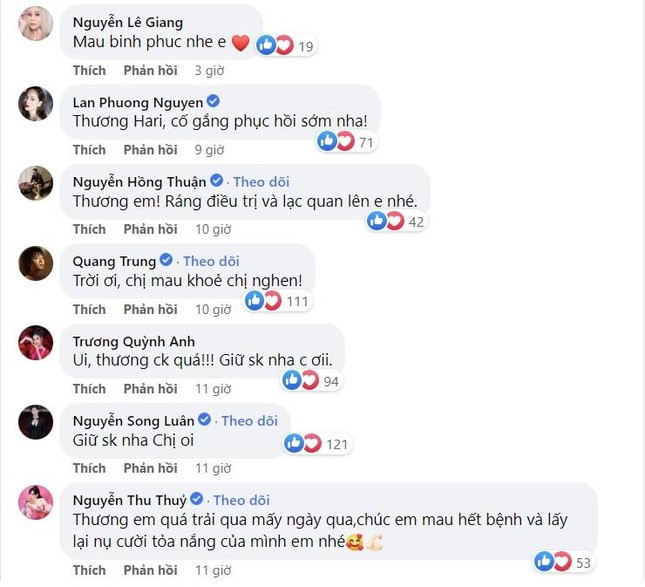Image resolution: width=645 pixels, height=587 pixels.
Task: Click Theo dõi beside Nguyễn Thu Thuỷ
Action: [x=242, y=500]
